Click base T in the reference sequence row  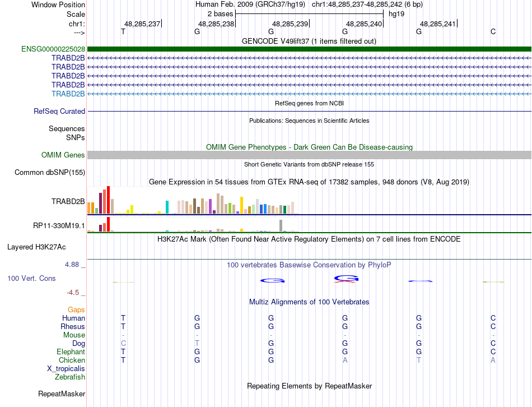coord(123,31)
